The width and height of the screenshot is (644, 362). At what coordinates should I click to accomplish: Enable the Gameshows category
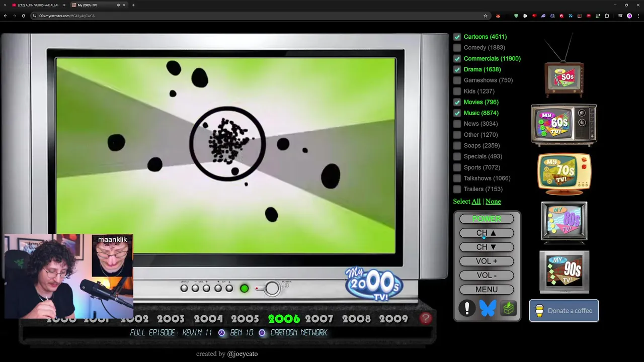[x=457, y=80]
